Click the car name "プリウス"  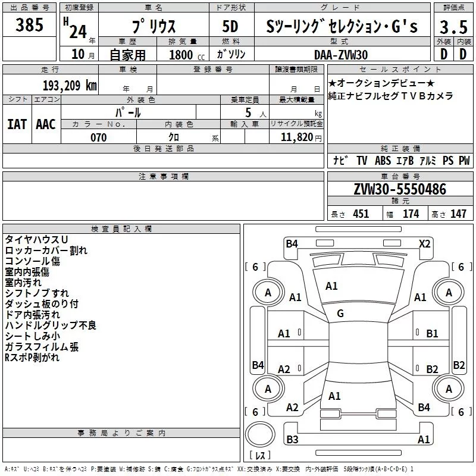154,26
